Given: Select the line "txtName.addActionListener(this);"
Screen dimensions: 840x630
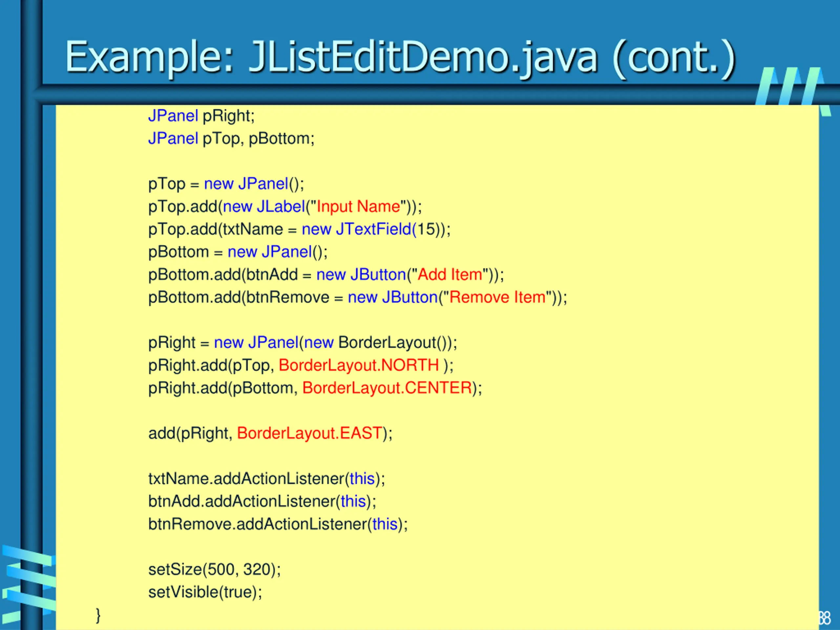Looking at the screenshot, I should [266, 479].
